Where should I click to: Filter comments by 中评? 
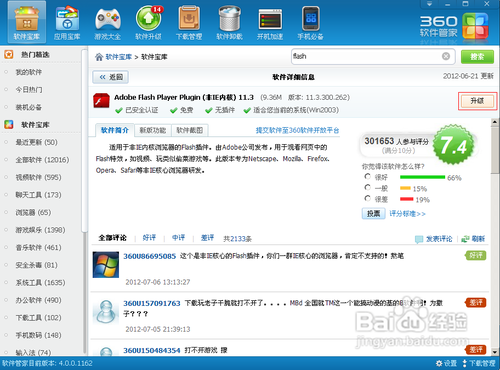[178, 238]
